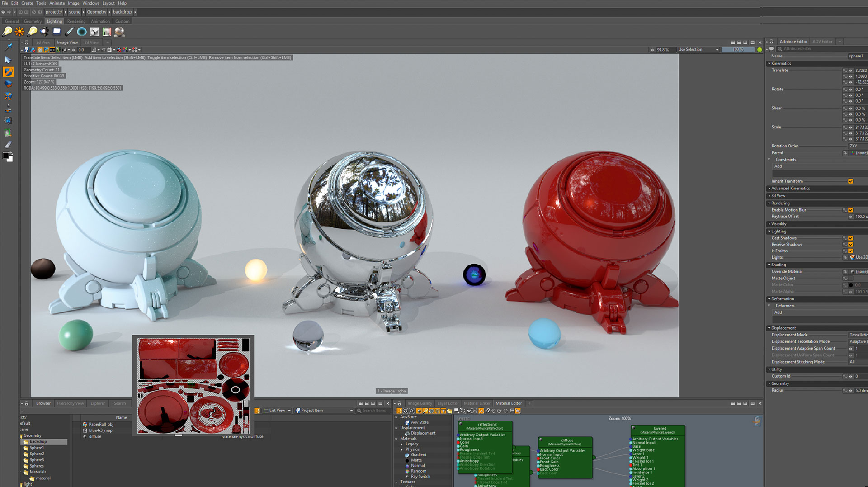Toggle the Matte Object checkbox

point(850,279)
